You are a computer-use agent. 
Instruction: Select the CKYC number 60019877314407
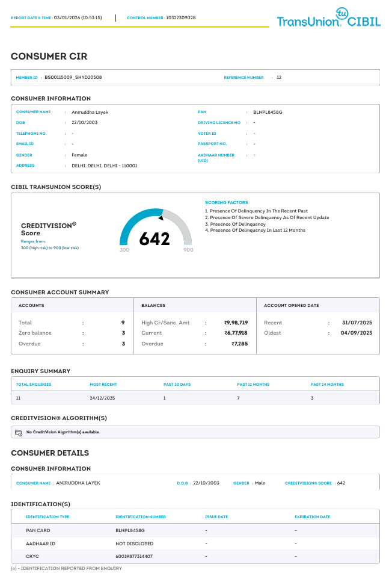134,556
